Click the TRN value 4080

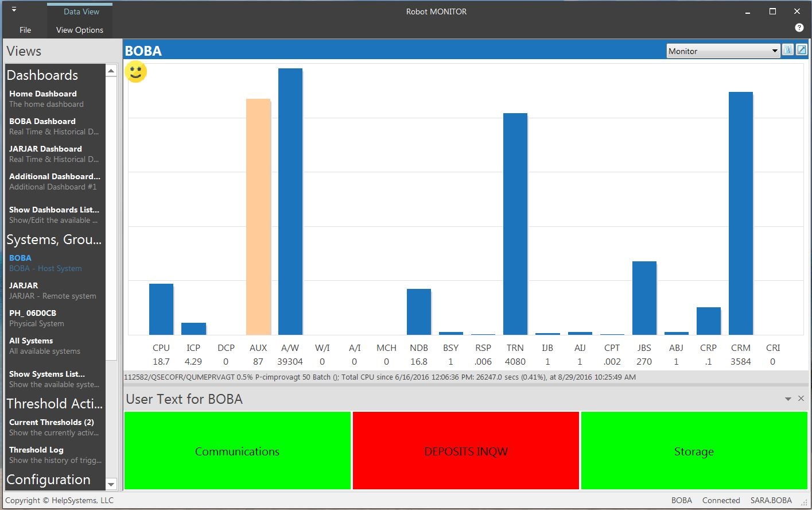pyautogui.click(x=515, y=361)
